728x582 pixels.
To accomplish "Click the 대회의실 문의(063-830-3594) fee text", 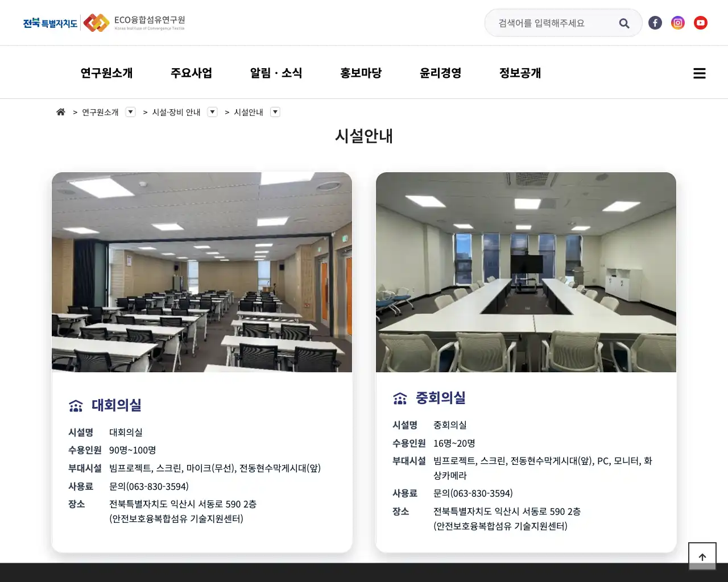I will (149, 487).
